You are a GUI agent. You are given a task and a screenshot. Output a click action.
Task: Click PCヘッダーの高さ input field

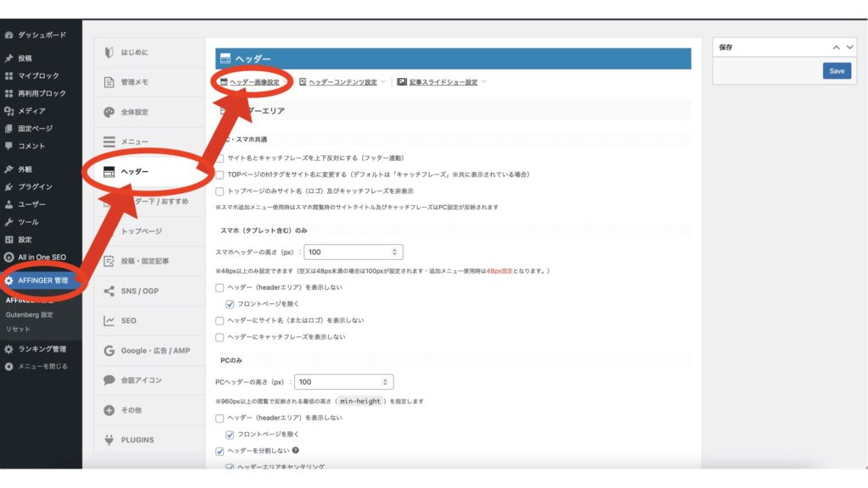344,382
